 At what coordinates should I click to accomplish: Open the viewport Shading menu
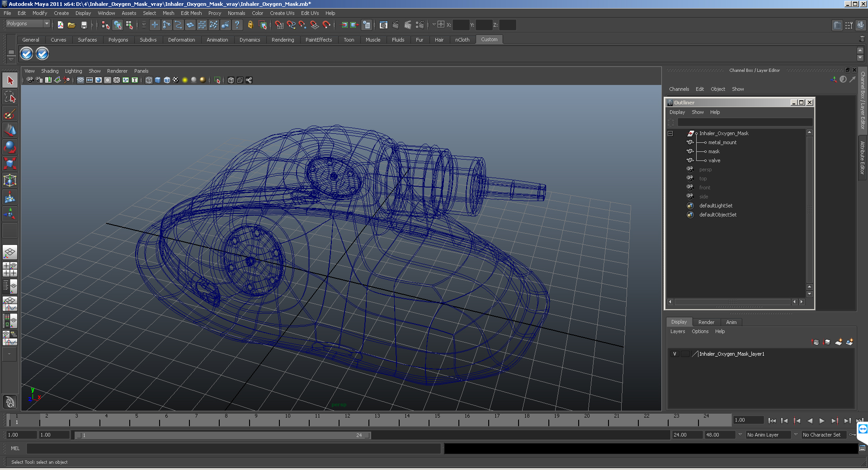[x=50, y=71]
